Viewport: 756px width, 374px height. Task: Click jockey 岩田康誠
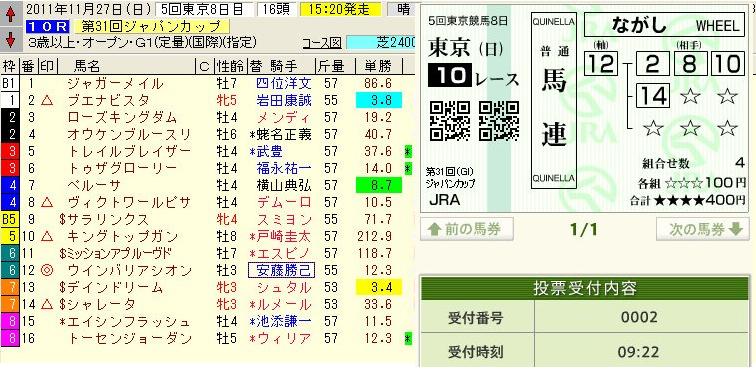[x=284, y=101]
